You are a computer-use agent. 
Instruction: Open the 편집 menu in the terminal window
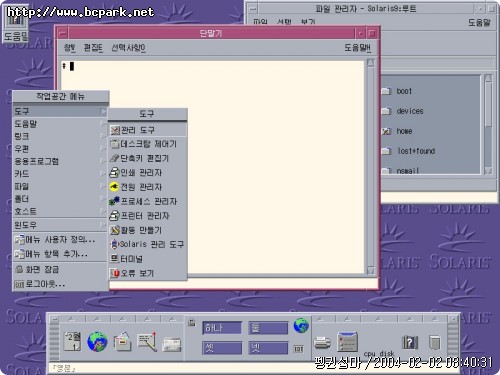pyautogui.click(x=93, y=48)
